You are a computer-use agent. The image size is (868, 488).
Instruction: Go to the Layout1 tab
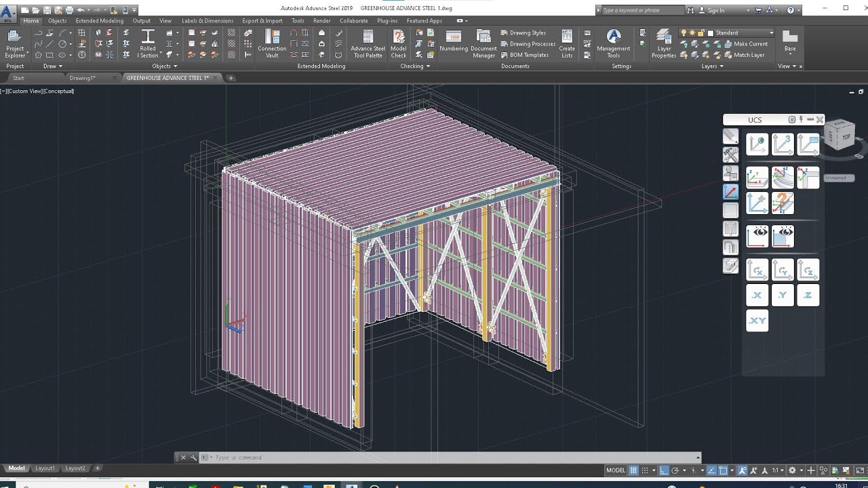click(45, 468)
